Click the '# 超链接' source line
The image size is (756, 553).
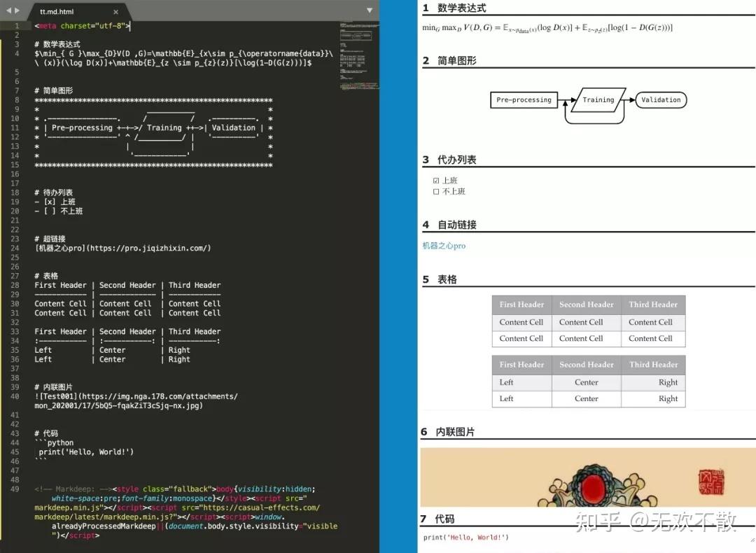click(50, 239)
